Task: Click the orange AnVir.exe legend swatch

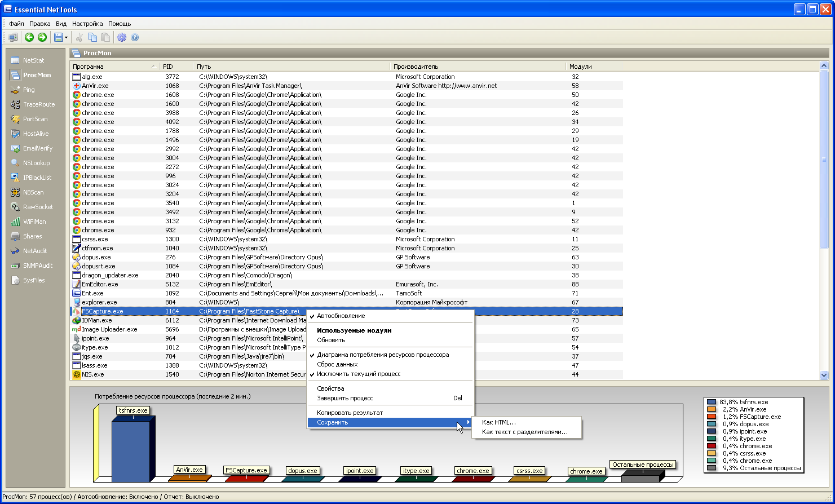Action: point(712,409)
